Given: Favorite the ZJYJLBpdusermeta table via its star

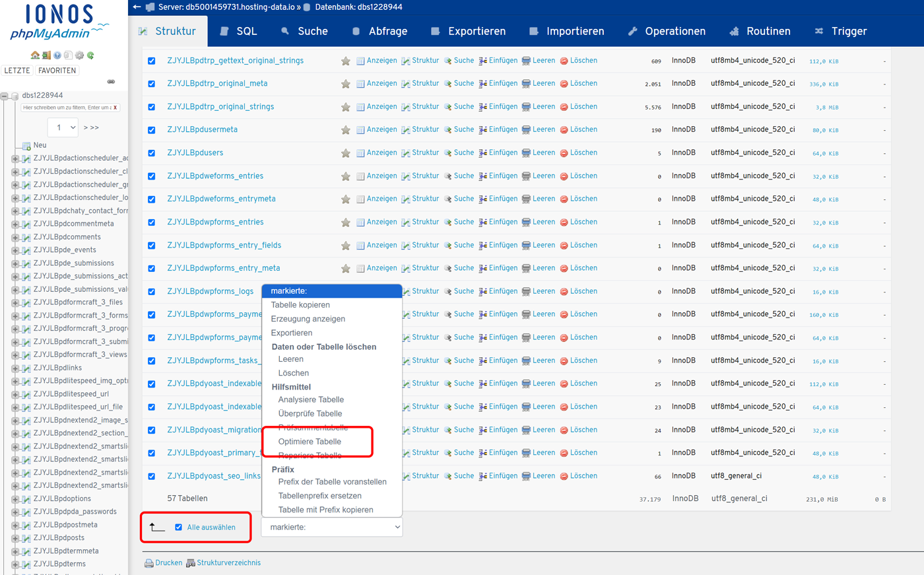Looking at the screenshot, I should [346, 129].
